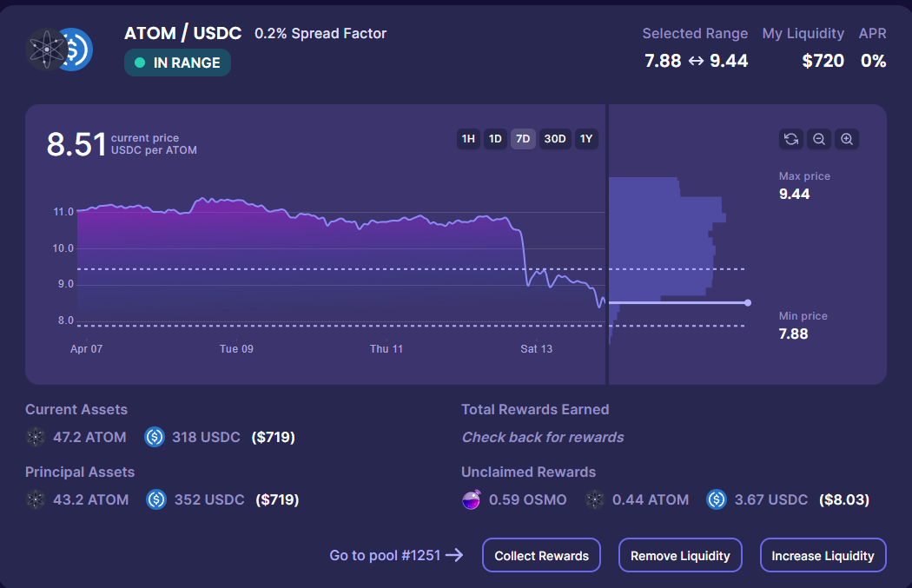Click the current price marker handle on depth chart
The image size is (912, 588).
coord(748,302)
